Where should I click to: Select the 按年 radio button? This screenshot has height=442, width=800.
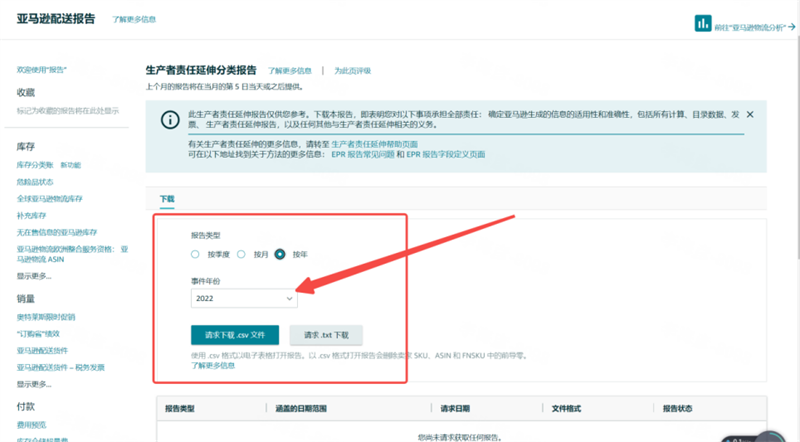(x=280, y=254)
